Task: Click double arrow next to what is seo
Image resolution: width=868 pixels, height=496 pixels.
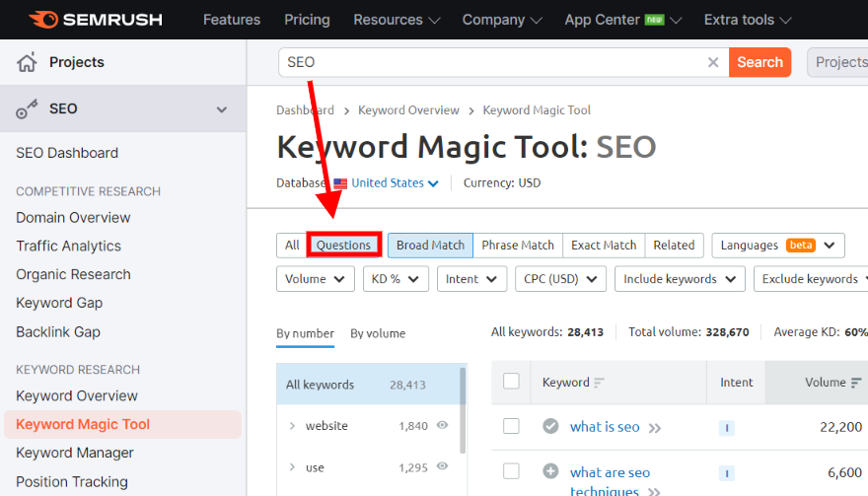Action: pos(655,428)
